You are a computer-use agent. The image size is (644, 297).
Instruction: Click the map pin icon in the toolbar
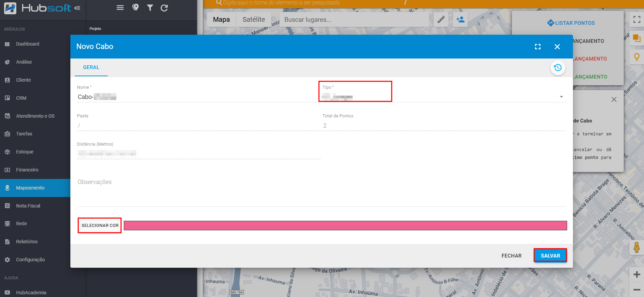point(135,7)
